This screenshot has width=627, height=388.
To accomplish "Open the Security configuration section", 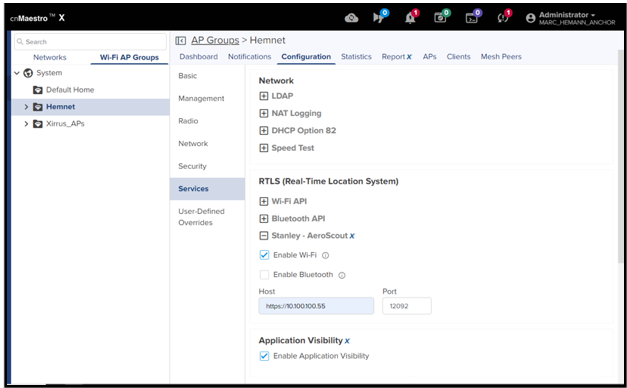I will (x=192, y=166).
